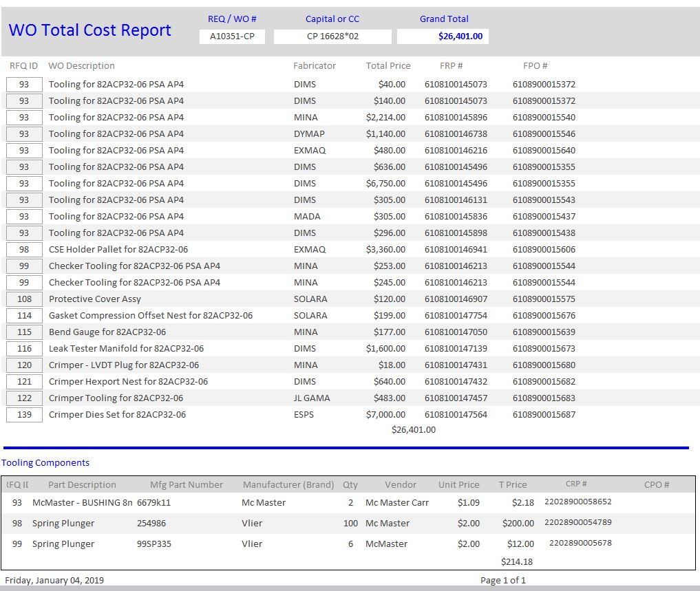
Task: Click RFQ ID box 116
Action: pos(24,349)
